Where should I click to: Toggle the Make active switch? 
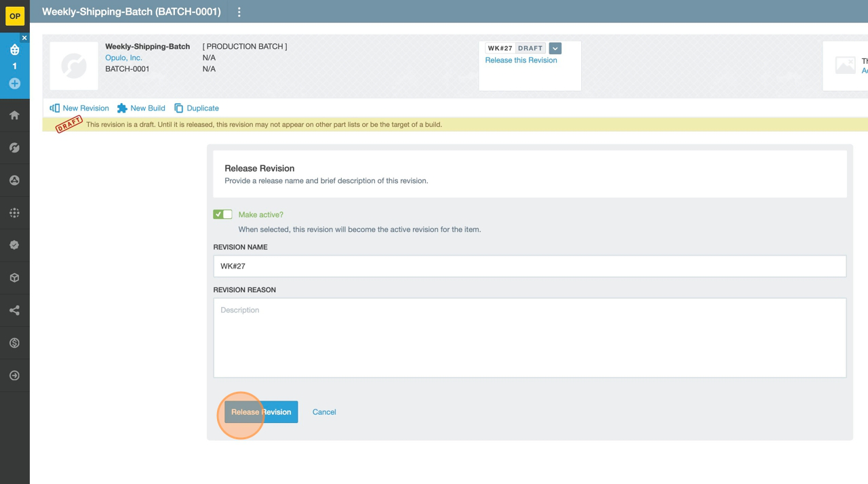pos(222,214)
